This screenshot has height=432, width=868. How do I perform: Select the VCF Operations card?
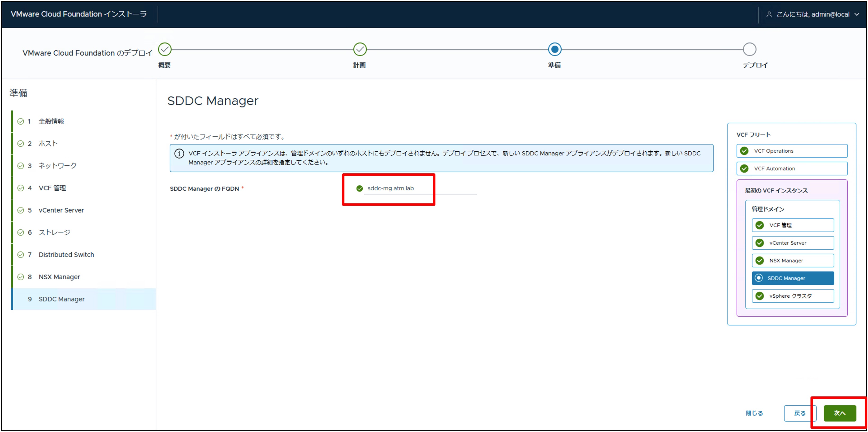click(792, 151)
